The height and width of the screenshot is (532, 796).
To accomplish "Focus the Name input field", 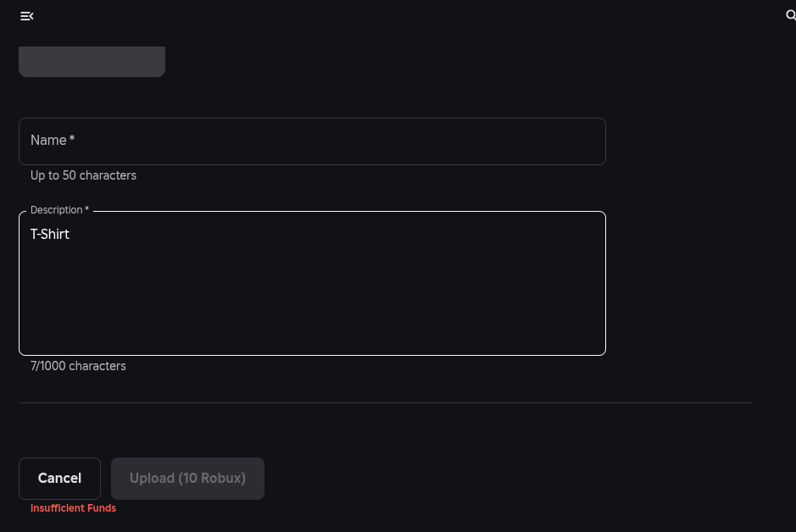I will coord(312,141).
